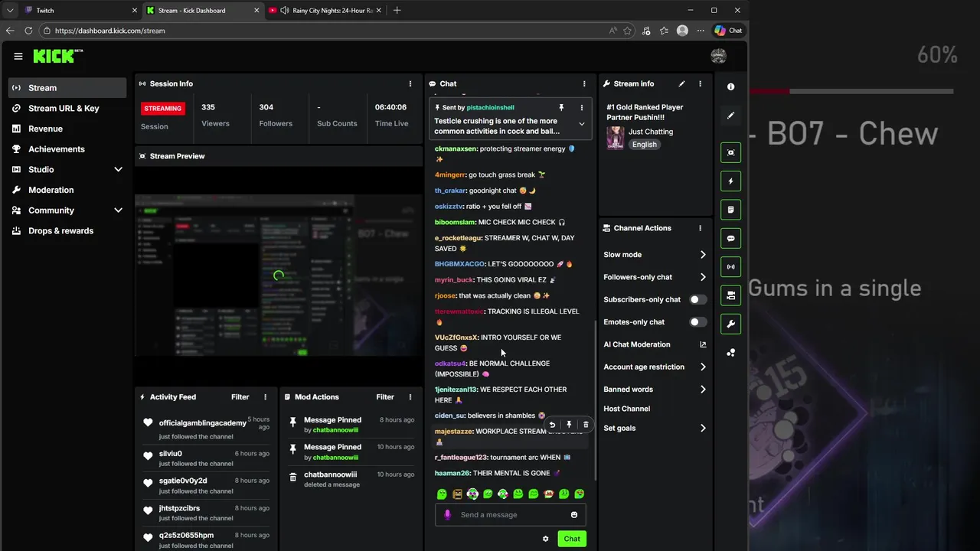
Task: Open the profile avatar at top right
Action: 718,56
